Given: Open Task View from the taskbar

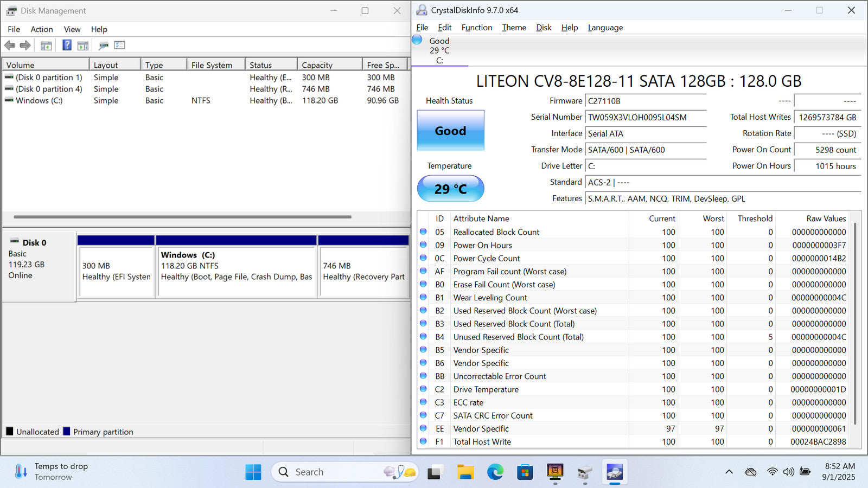Looking at the screenshot, I should [x=434, y=472].
